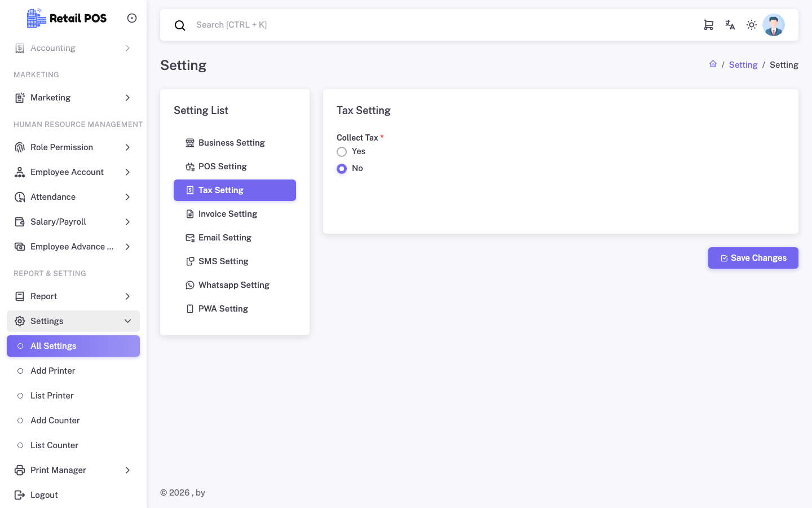Open Business Setting in Setting List
Screen dimensions: 812x508
[235, 143]
